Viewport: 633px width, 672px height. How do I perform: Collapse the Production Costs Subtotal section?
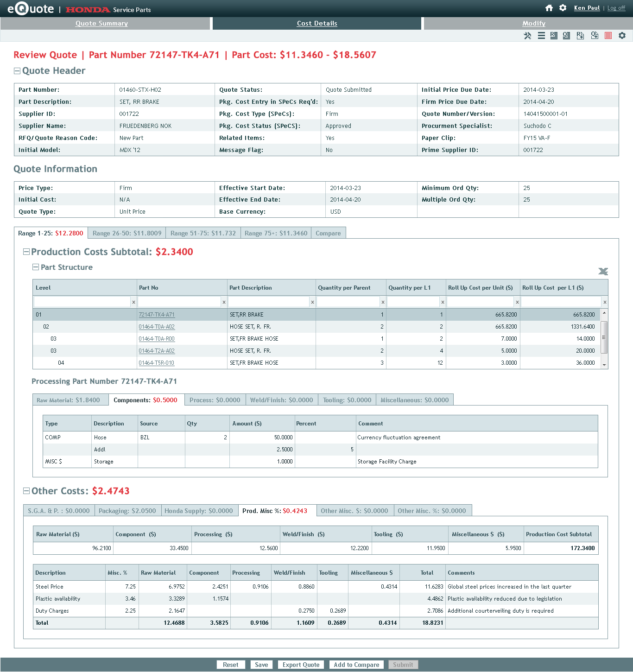26,252
